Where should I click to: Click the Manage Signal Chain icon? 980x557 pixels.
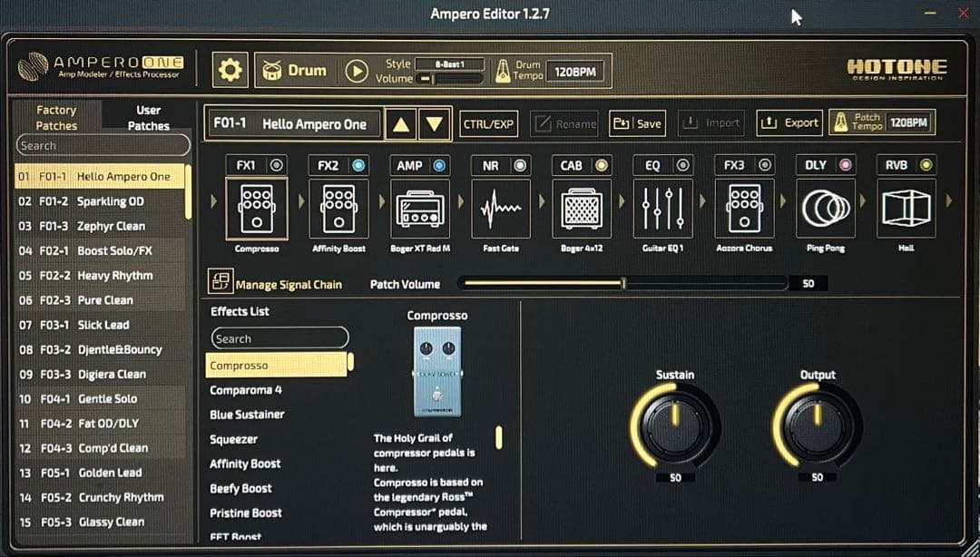pyautogui.click(x=220, y=282)
